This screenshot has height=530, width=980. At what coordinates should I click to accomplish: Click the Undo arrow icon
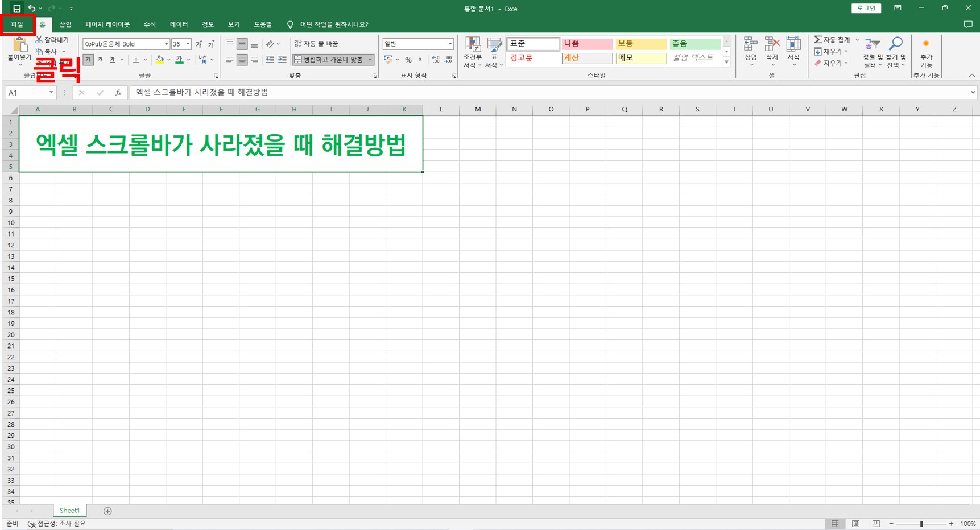32,9
